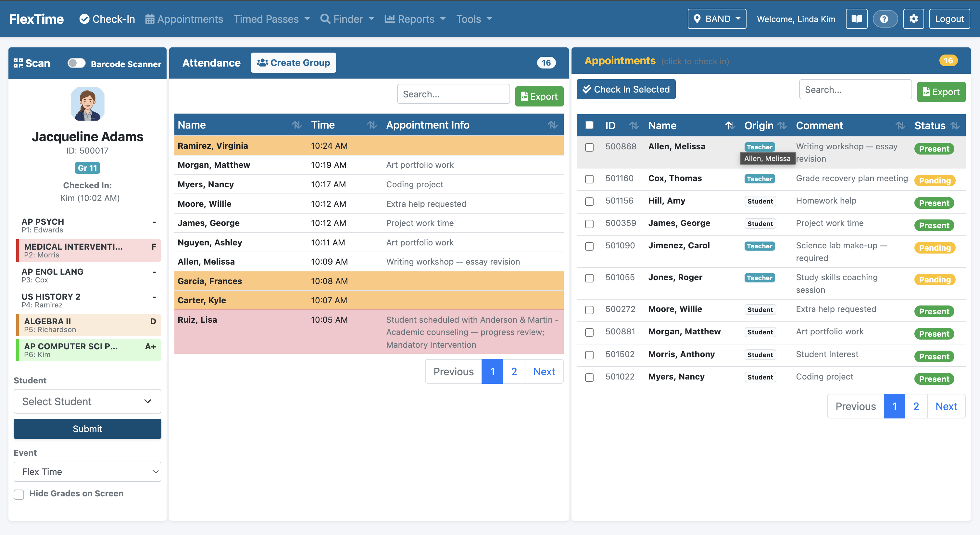Go to attendance page 2
Viewport: 980px width, 535px height.
point(514,371)
